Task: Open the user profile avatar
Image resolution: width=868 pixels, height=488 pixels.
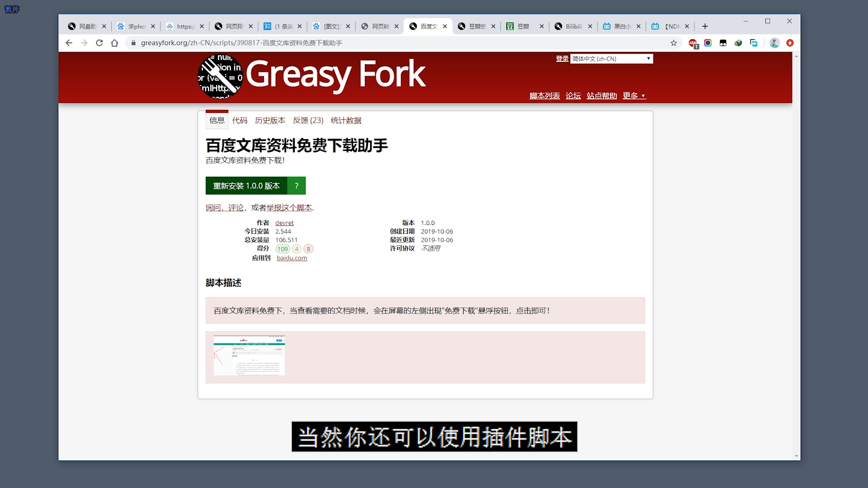Action: [774, 43]
